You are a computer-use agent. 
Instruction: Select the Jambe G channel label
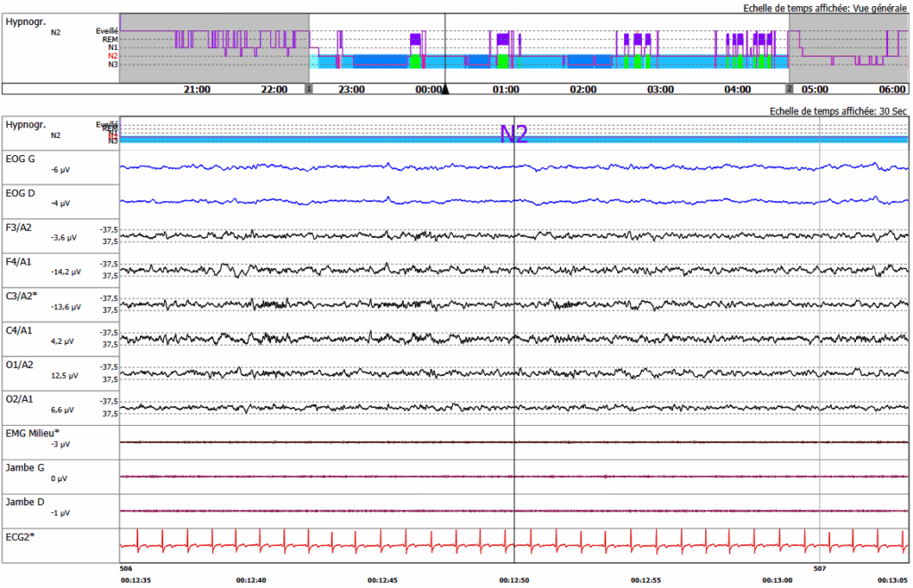click(22, 468)
